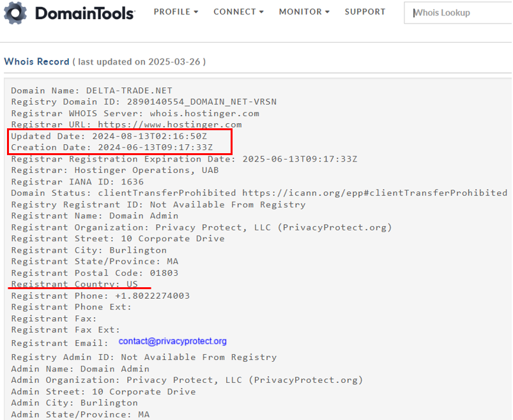Click the DomainTools wordmark text
This screenshot has height=420, width=513.
coord(84,13)
